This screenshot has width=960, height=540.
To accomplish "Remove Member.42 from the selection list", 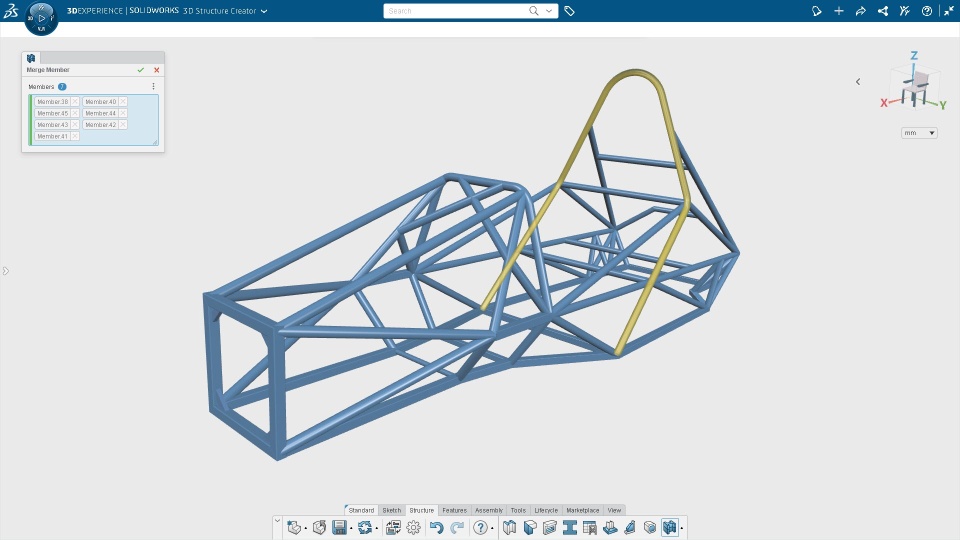I will click(123, 124).
